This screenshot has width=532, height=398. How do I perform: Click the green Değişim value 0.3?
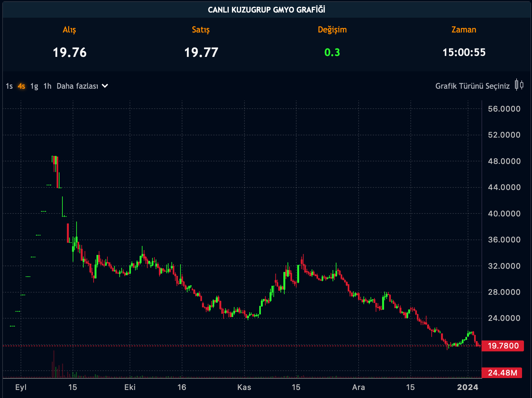[332, 52]
